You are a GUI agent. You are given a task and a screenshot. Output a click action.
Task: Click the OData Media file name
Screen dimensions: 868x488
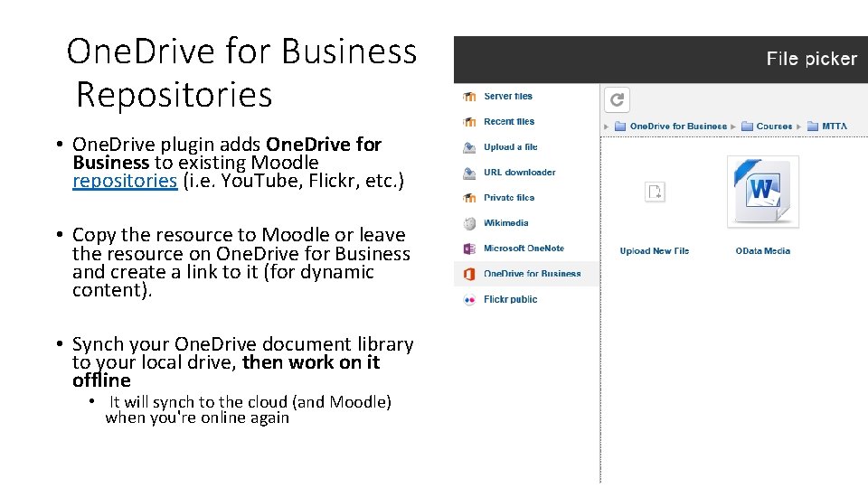click(763, 250)
